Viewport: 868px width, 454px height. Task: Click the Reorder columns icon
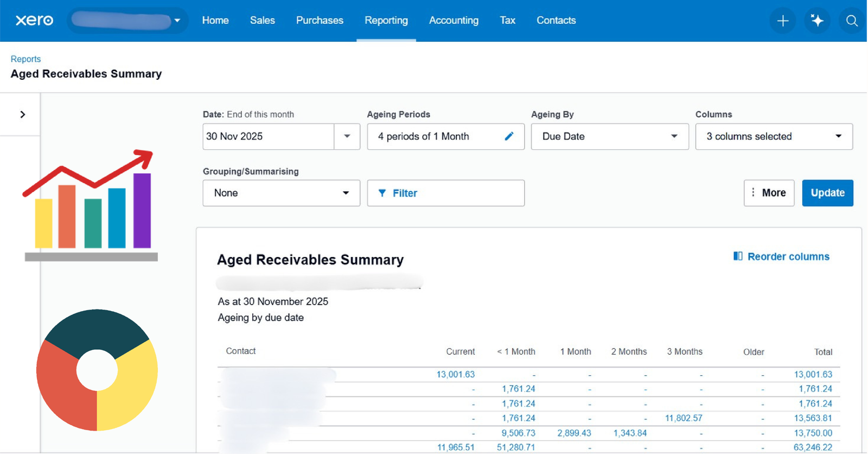738,256
